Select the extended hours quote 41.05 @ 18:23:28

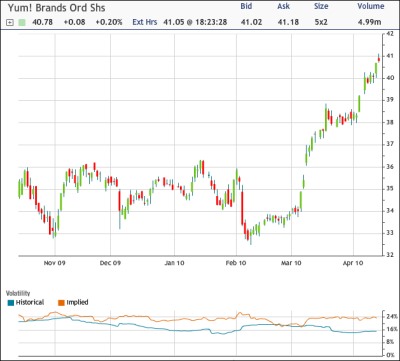195,22
